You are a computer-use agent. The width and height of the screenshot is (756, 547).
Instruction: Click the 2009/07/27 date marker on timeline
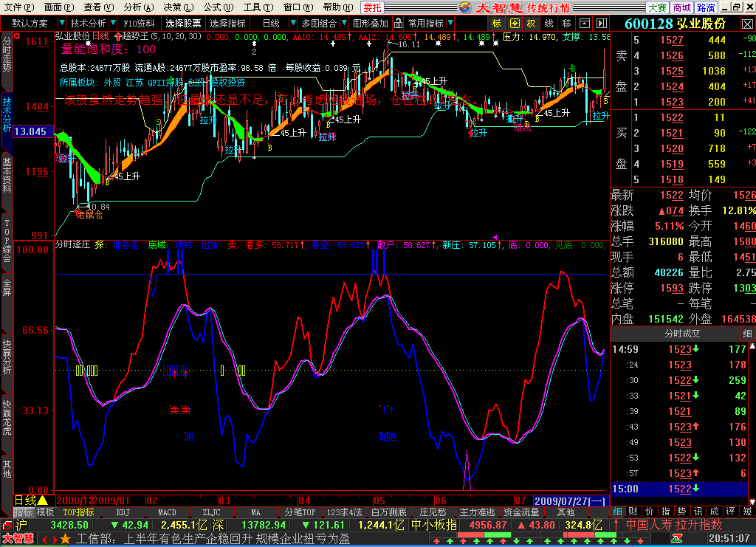click(569, 501)
